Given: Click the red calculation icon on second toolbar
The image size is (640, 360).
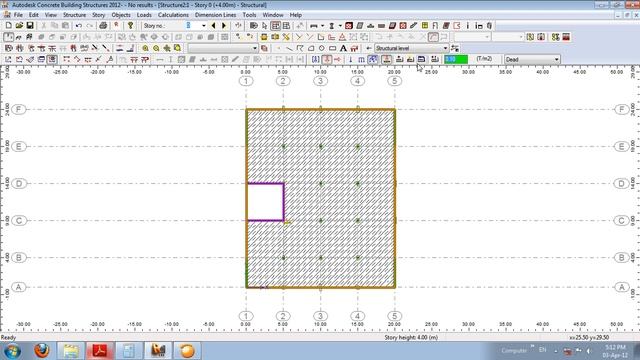Looking at the screenshot, I should [566, 37].
